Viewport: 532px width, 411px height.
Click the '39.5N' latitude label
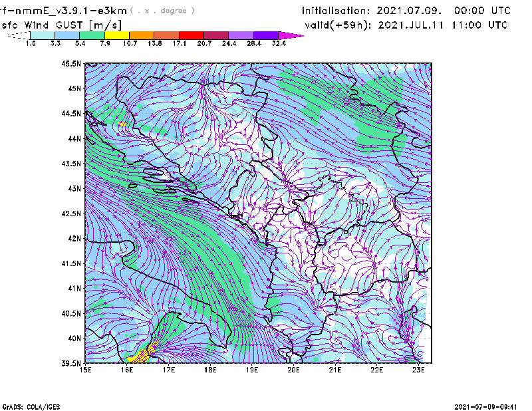click(x=71, y=363)
